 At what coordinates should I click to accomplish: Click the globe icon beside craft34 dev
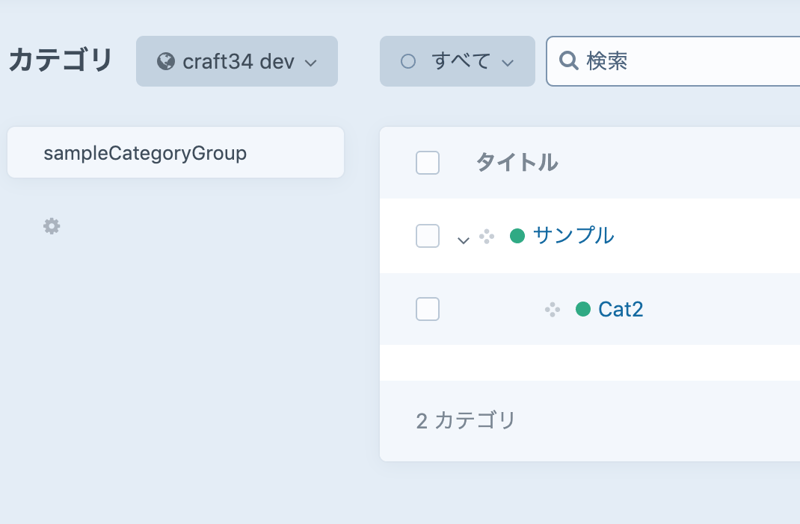click(x=166, y=62)
